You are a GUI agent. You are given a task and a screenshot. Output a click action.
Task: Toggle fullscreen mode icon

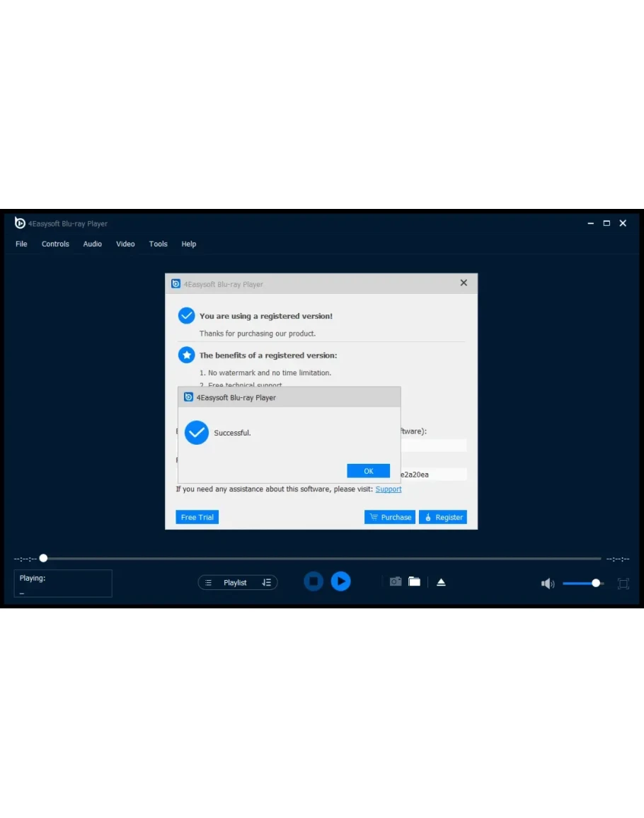click(x=623, y=584)
